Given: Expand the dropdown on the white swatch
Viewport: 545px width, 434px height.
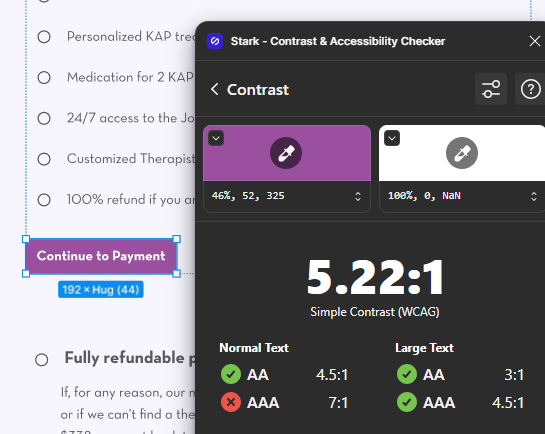Looking at the screenshot, I should pyautogui.click(x=392, y=138).
